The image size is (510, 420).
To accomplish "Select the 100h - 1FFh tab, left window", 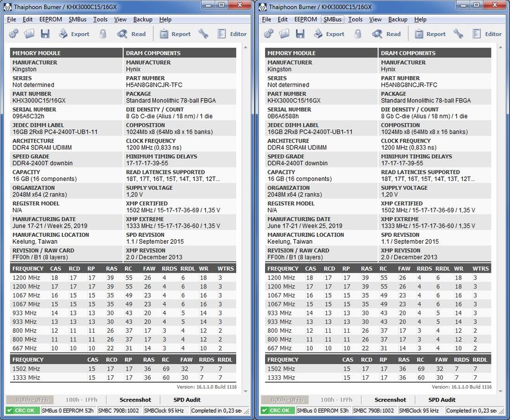I will click(81, 400).
